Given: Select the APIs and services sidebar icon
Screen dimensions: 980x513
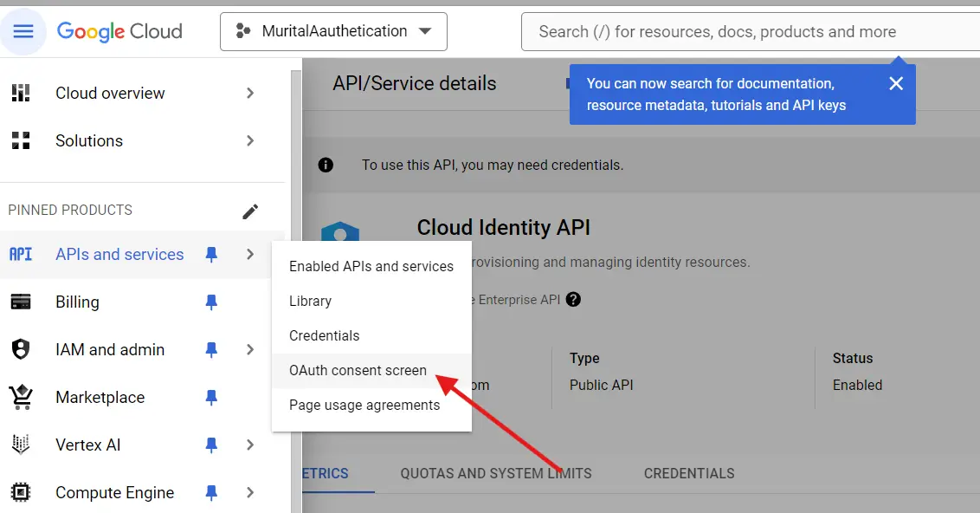Looking at the screenshot, I should point(23,254).
